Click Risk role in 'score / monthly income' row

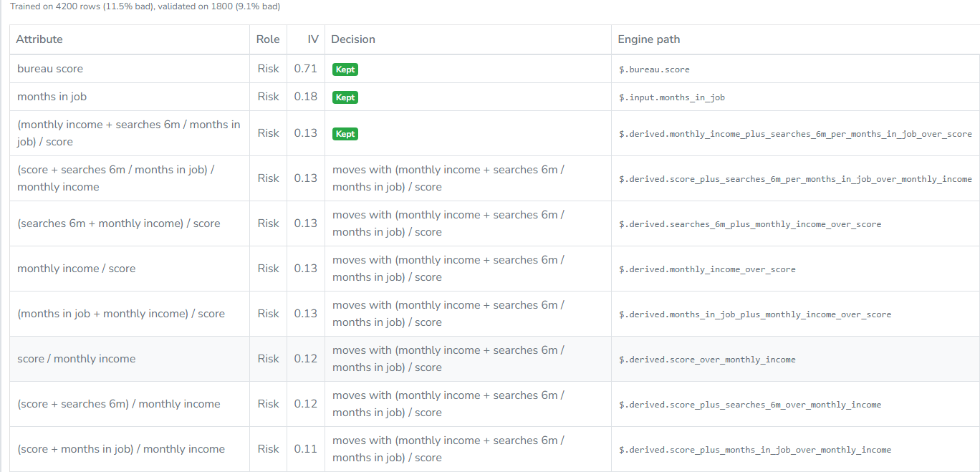click(269, 359)
